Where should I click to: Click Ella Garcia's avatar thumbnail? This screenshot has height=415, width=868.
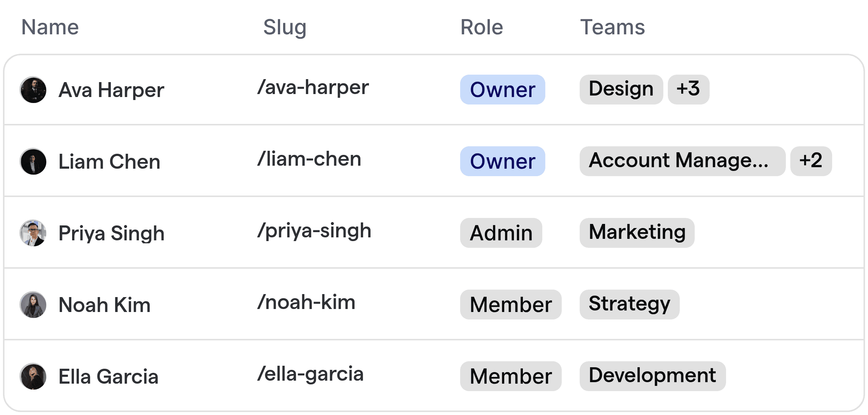tap(33, 377)
